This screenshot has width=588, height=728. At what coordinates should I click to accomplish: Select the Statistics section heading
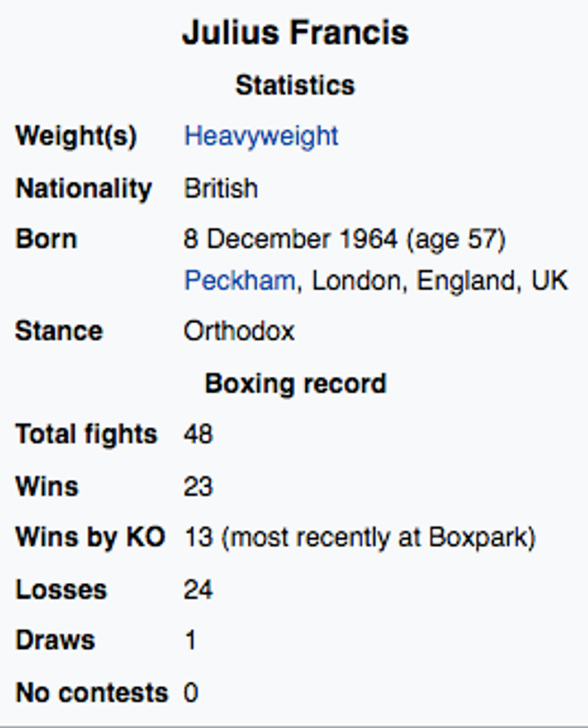point(295,85)
